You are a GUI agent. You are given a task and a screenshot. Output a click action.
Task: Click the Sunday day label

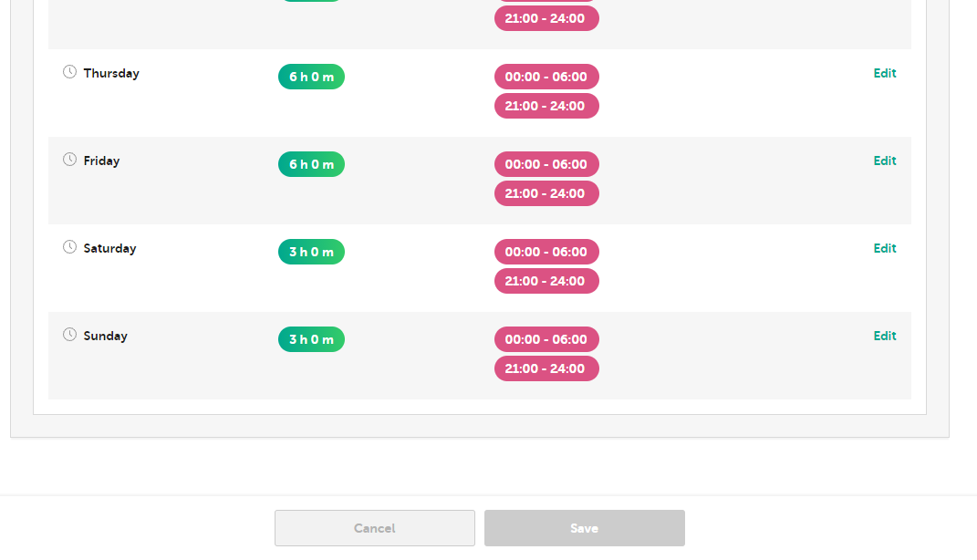click(x=106, y=336)
